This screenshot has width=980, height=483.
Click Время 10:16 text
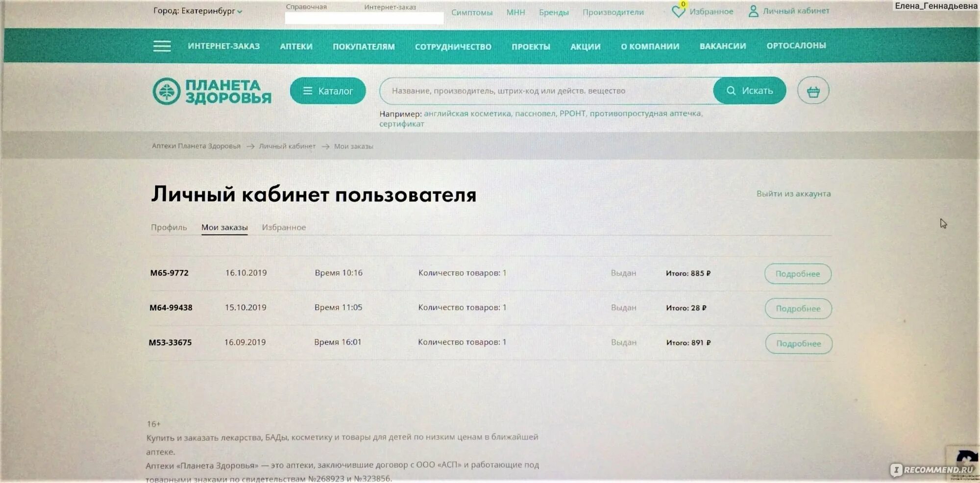[339, 273]
